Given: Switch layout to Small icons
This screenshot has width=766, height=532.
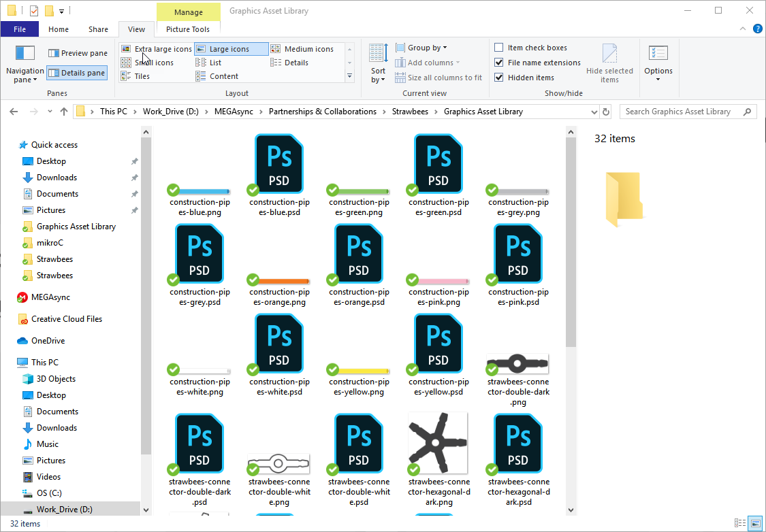Looking at the screenshot, I should [147, 63].
